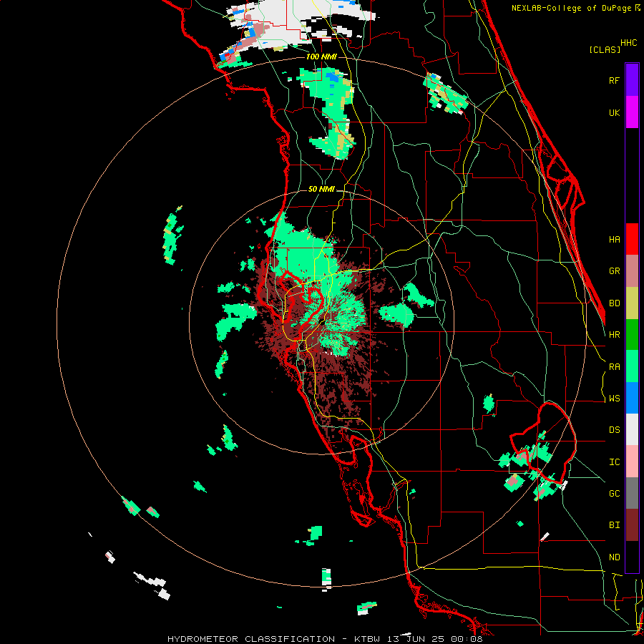Click the "KTBW" radar site identifier
The image size is (644, 644).
click(x=368, y=639)
